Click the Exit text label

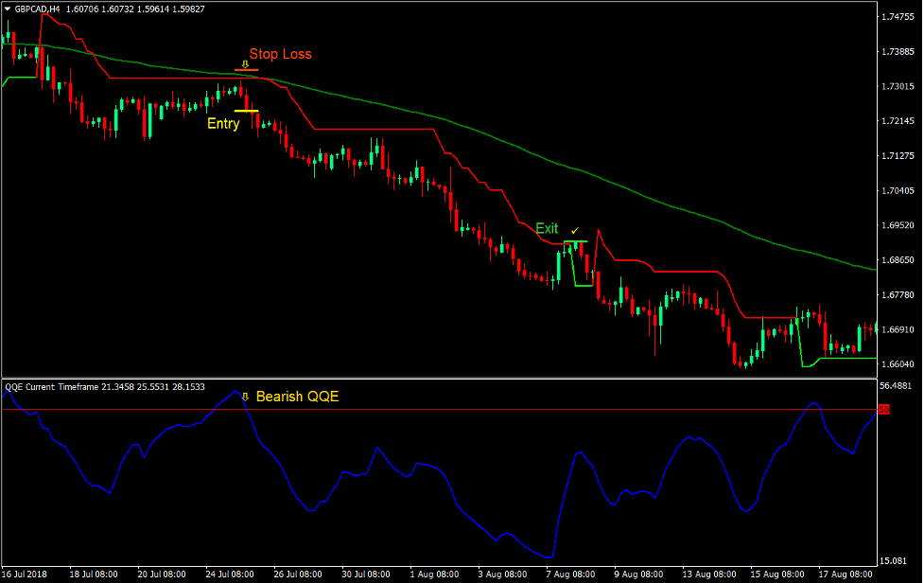pyautogui.click(x=547, y=228)
